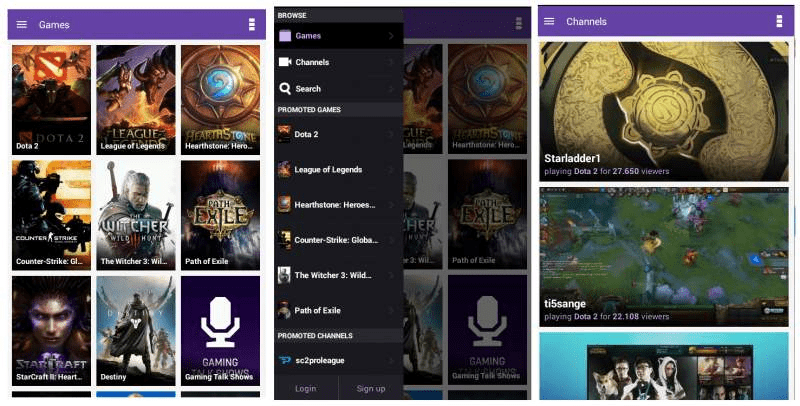Viewport: 800px width, 406px height.
Task: Select Channels in the Browse drawer
Action: (339, 62)
